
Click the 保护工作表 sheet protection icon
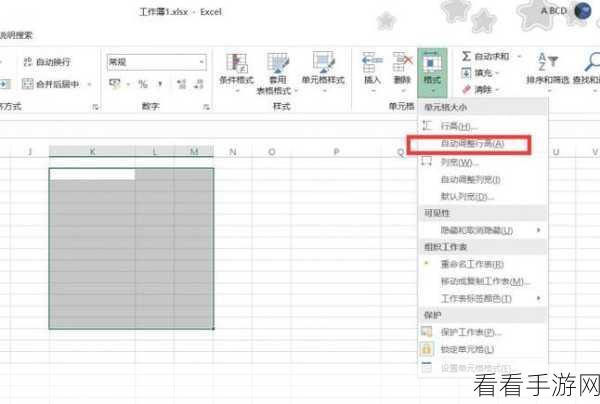coord(427,332)
